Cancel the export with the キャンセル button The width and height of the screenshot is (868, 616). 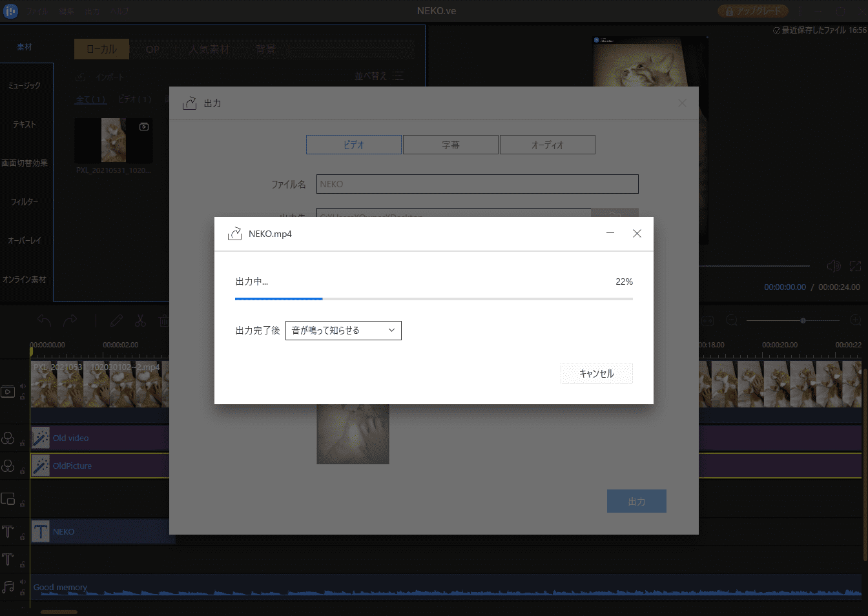[596, 373]
